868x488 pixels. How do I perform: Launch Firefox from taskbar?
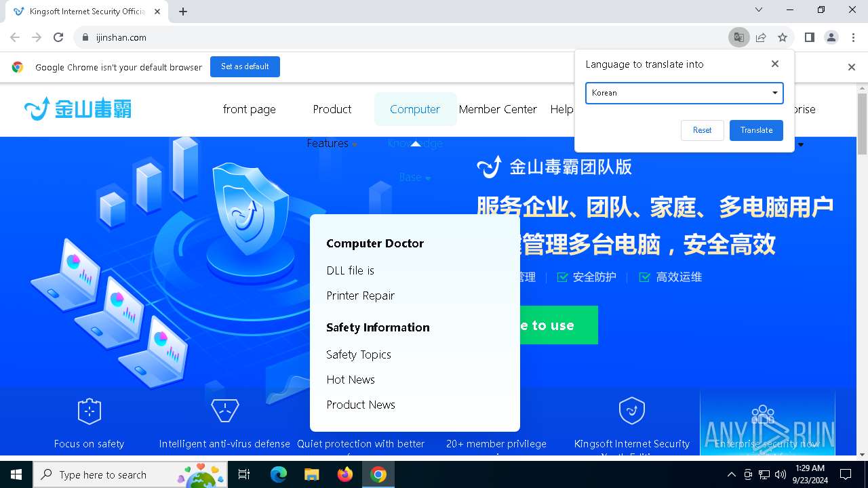click(x=345, y=474)
